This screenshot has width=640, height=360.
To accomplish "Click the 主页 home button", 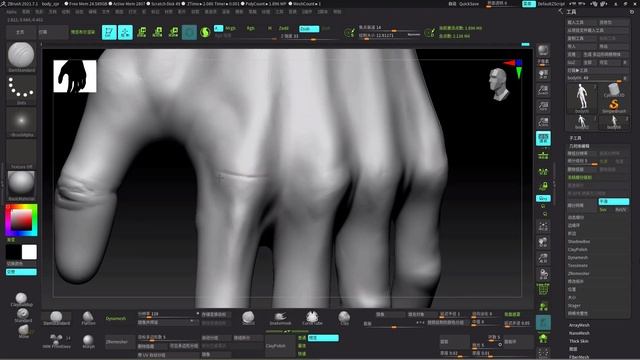I will pos(21,32).
